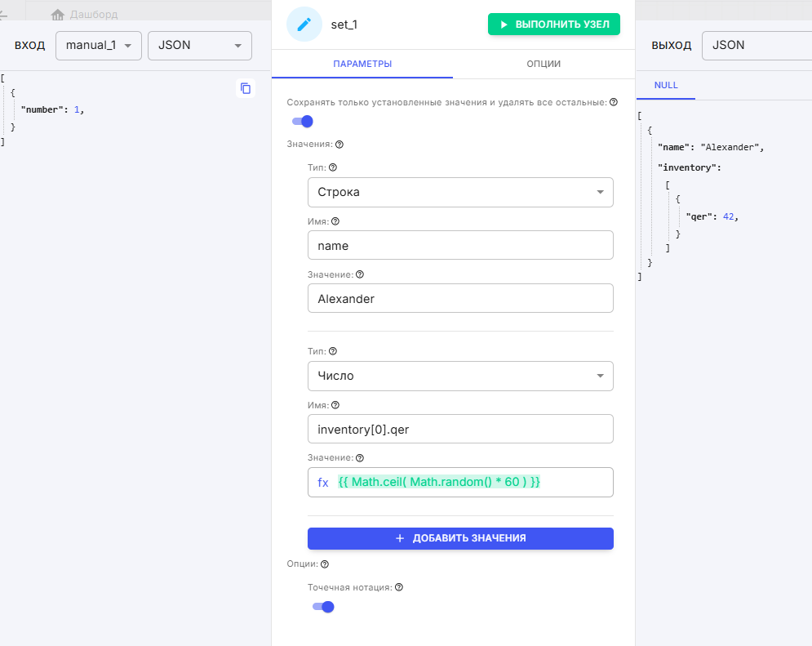Image resolution: width=812 pixels, height=646 pixels.
Task: Click help icon next to Значения label
Action: pyautogui.click(x=339, y=145)
